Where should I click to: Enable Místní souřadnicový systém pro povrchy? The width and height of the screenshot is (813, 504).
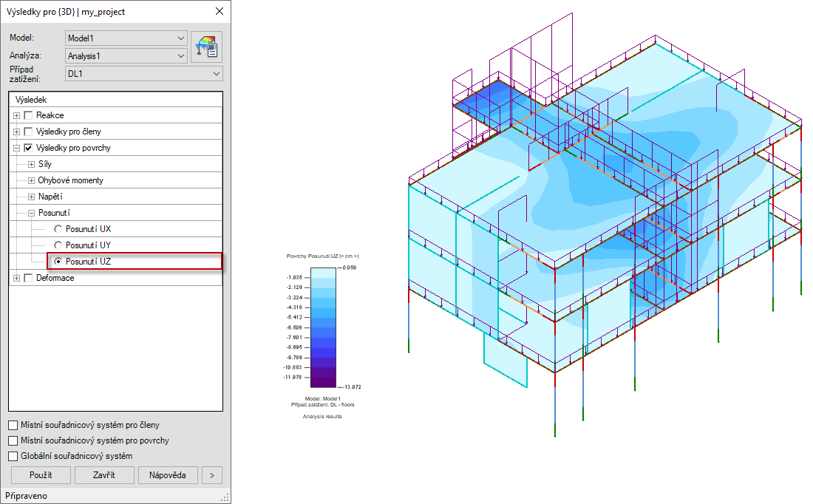pos(13,440)
